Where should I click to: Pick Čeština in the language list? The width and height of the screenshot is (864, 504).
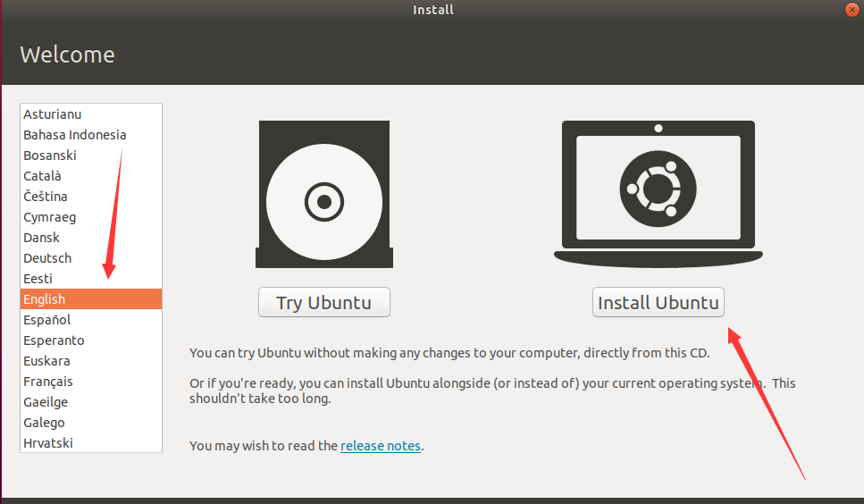coord(91,197)
